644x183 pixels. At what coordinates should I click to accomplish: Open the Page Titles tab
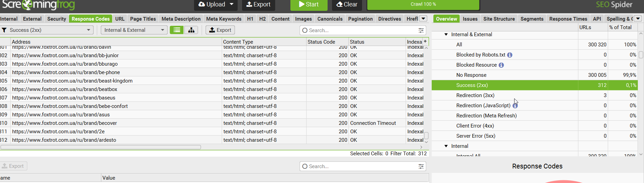(x=143, y=19)
